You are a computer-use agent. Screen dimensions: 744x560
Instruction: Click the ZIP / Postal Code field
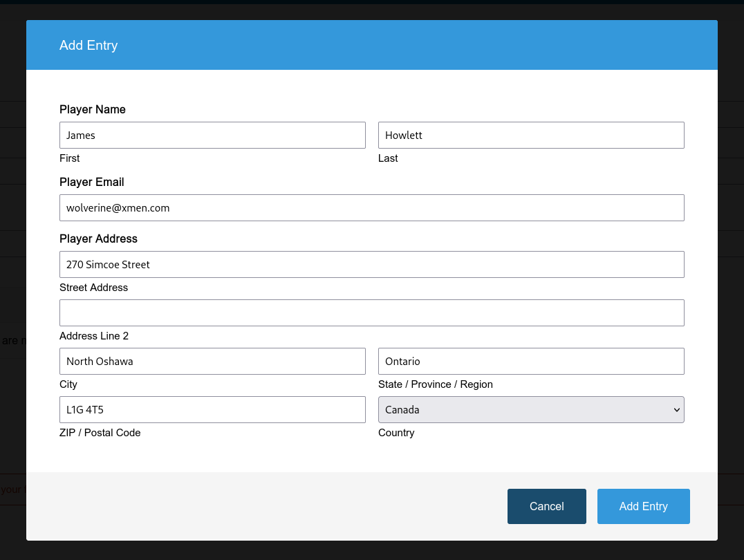pyautogui.click(x=212, y=409)
